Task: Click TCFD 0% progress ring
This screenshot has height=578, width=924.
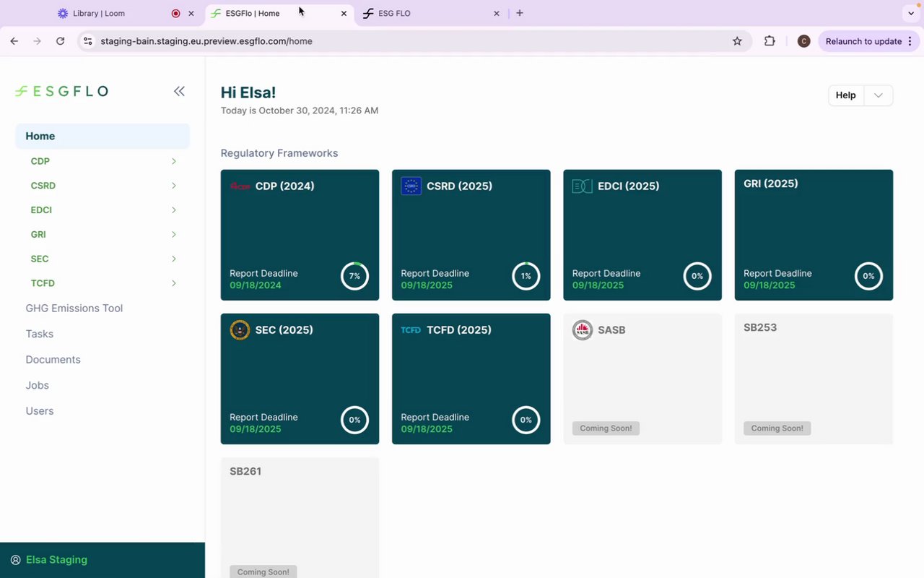Action: point(526,420)
